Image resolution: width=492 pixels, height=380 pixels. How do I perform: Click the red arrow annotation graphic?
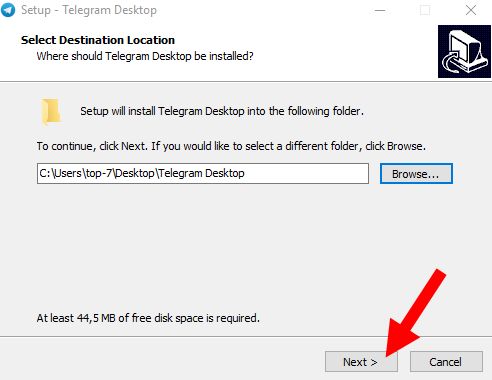click(x=416, y=313)
